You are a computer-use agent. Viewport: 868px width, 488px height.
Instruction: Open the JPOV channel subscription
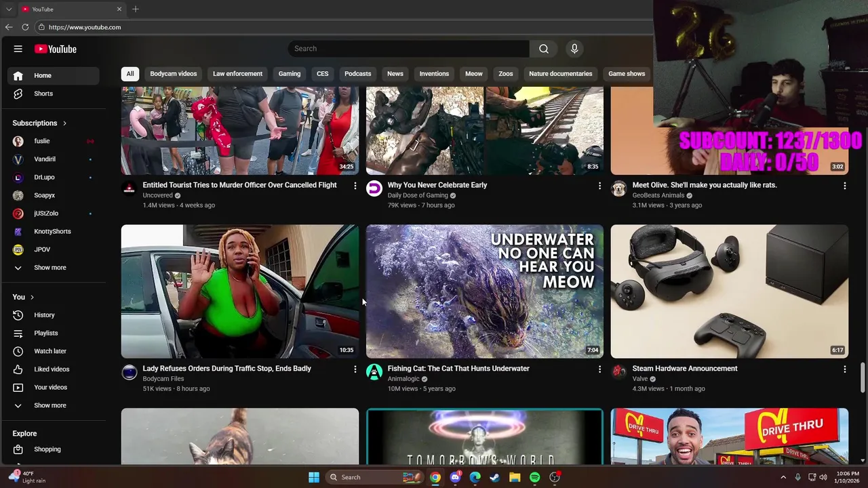53,249
